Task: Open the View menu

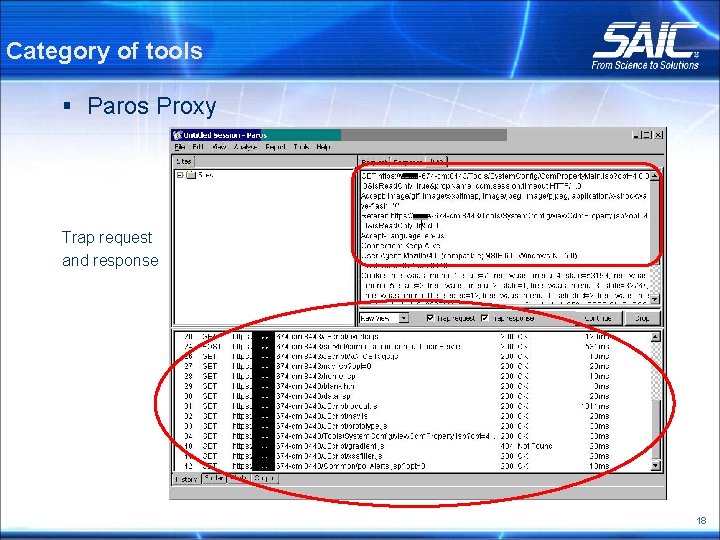Action: coord(219,147)
